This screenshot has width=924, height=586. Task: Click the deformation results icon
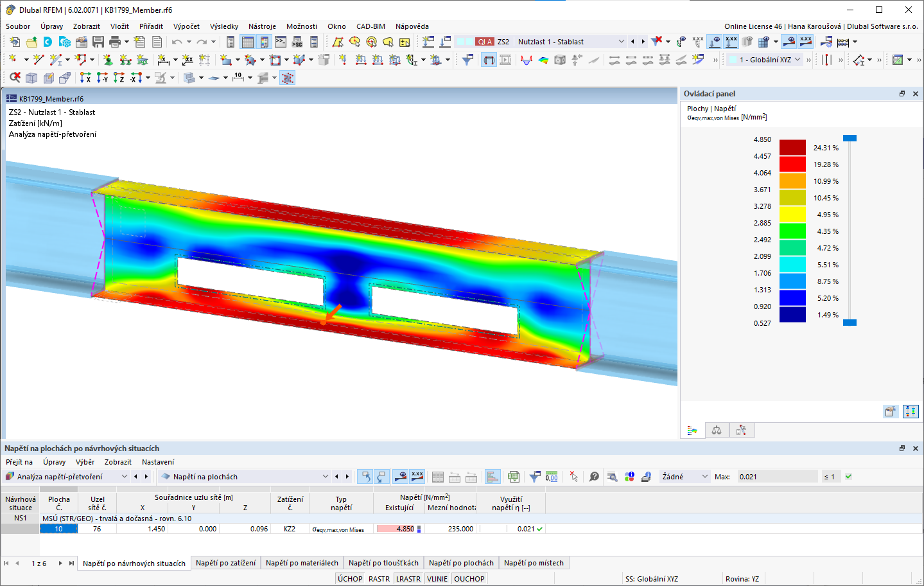point(527,60)
